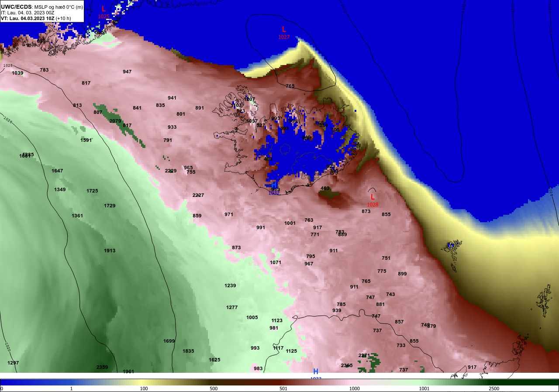
Task: Click the 500 label on the color scale
Action: point(214,389)
